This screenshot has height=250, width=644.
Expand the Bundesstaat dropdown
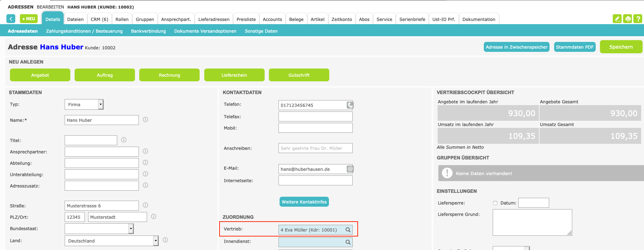coord(131,229)
